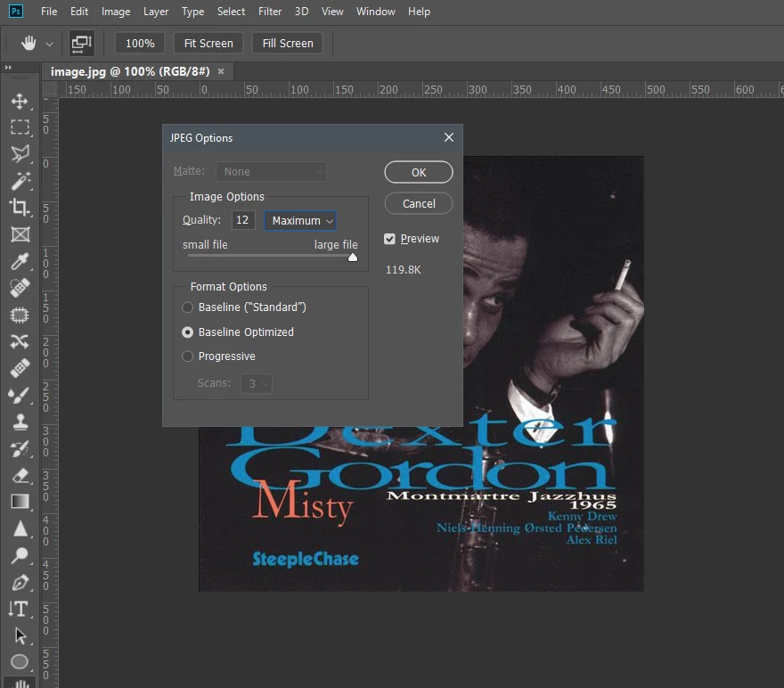Click the Fill Screen button

click(x=288, y=43)
